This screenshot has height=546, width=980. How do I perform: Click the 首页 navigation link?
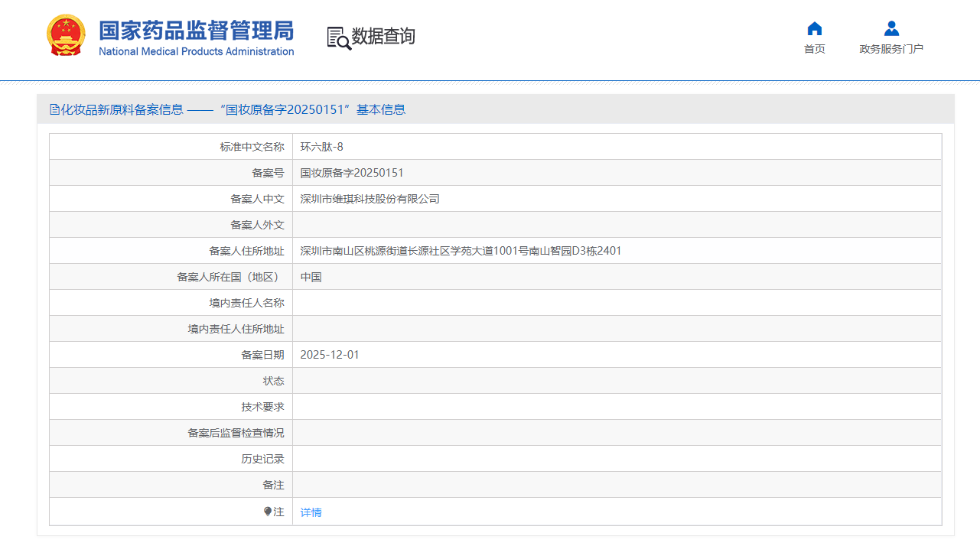[814, 47]
